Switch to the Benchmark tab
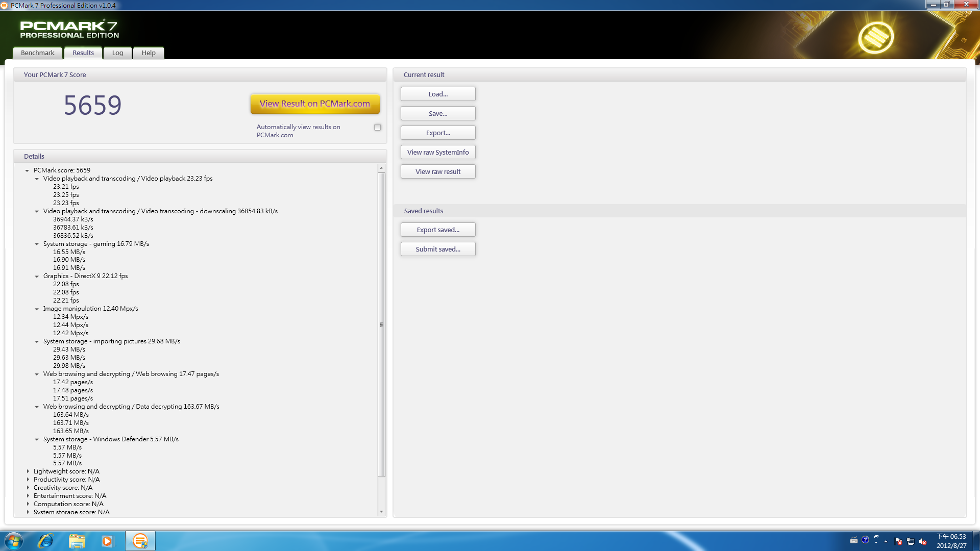Screen dimensions: 980x551 37,53
